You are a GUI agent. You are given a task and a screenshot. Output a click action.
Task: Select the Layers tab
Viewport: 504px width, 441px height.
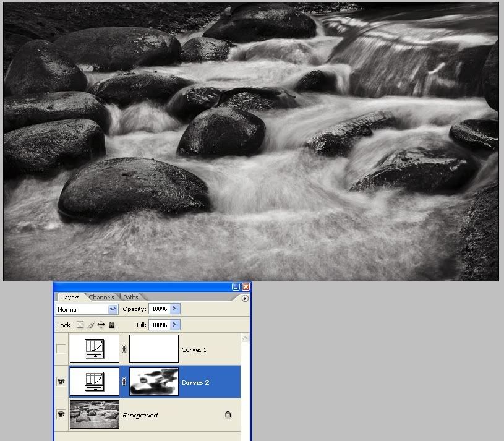pyautogui.click(x=70, y=298)
